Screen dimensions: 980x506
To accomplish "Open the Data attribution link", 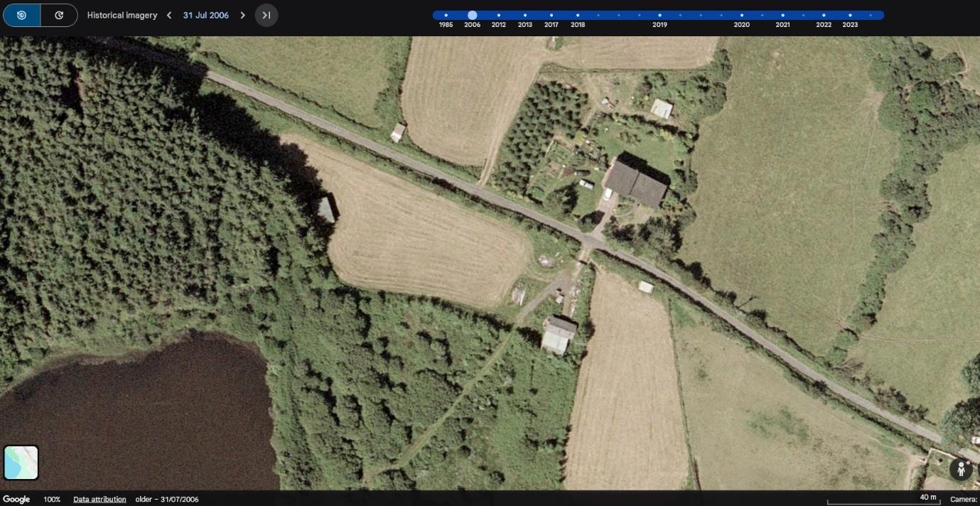I will pos(99,499).
